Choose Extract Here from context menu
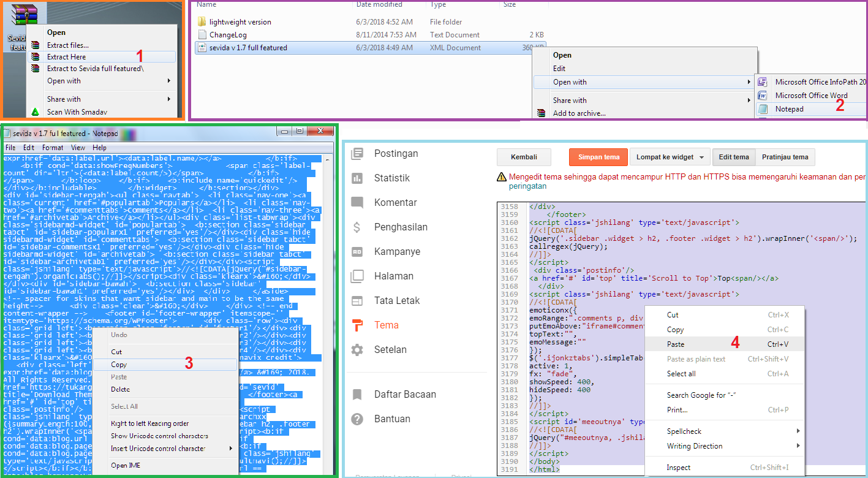868x478 pixels. (x=102, y=56)
